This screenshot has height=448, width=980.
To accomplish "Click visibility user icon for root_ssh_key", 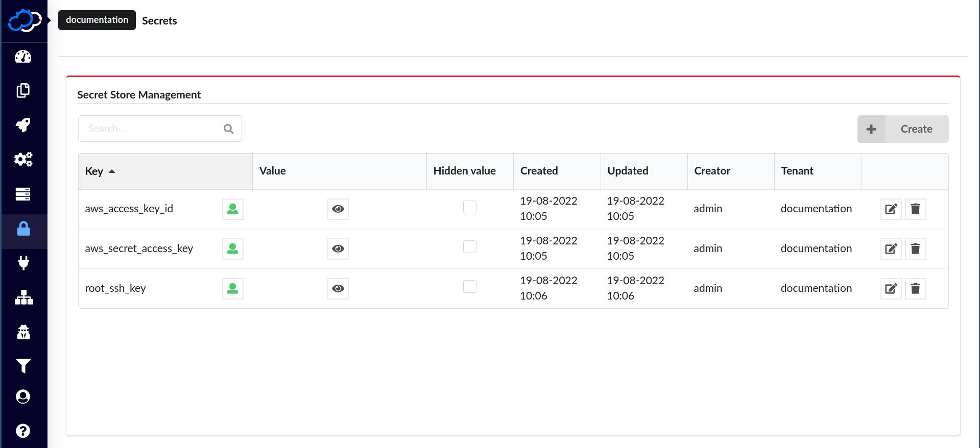I will [233, 289].
